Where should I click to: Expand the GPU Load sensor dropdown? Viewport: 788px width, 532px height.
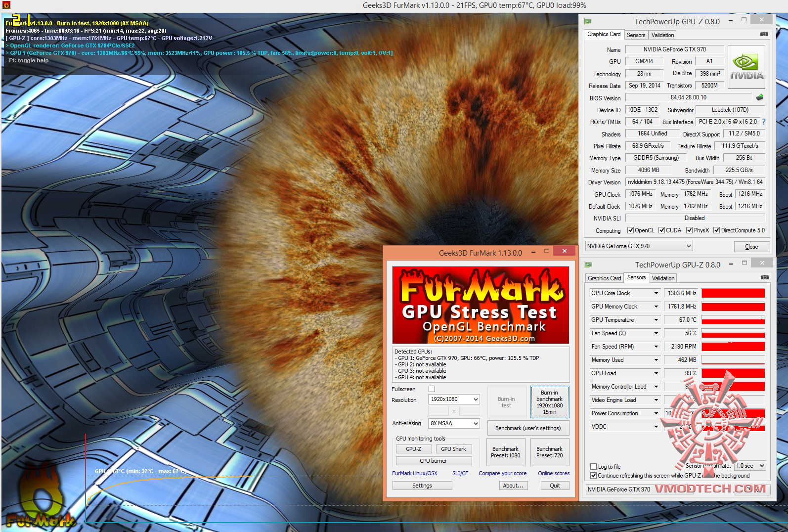[656, 373]
